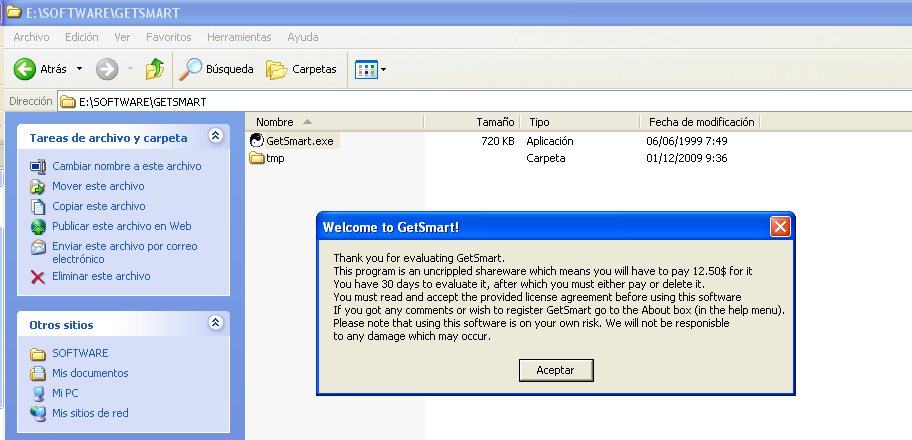
Task: Open Mis sitios de red link
Action: 90,413
